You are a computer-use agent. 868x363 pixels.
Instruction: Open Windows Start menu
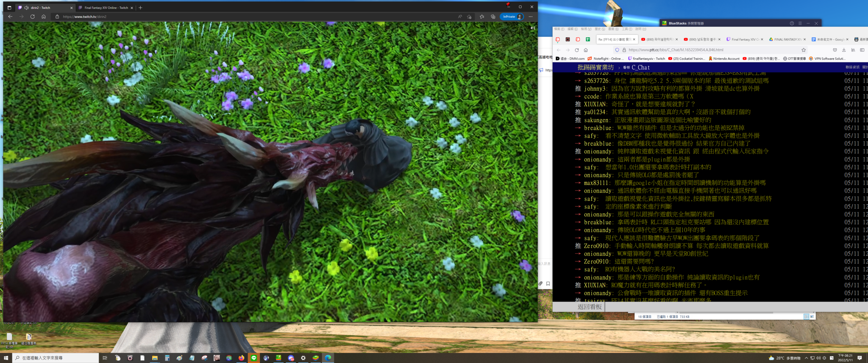click(x=6, y=358)
